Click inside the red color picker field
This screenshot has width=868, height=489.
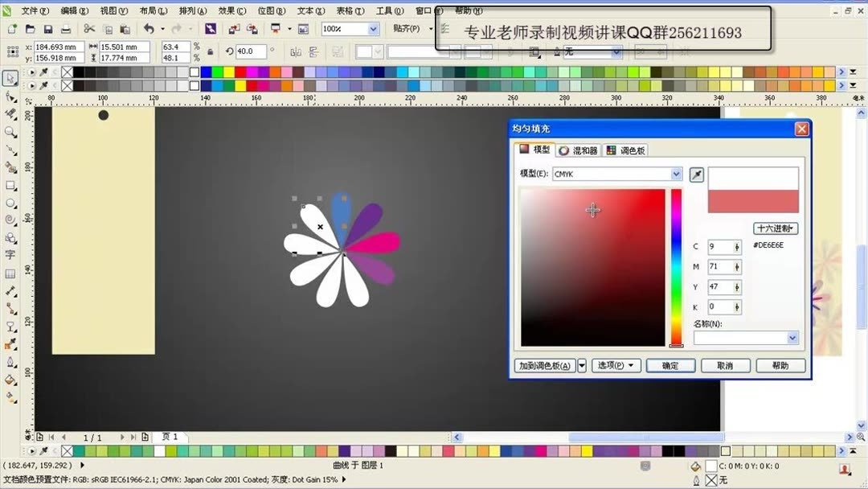tap(593, 268)
